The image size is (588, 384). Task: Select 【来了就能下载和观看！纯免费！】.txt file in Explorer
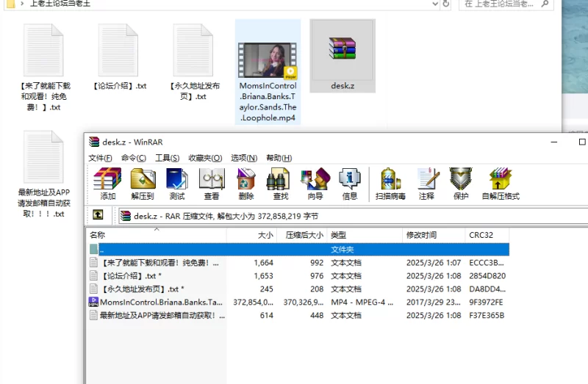44,68
